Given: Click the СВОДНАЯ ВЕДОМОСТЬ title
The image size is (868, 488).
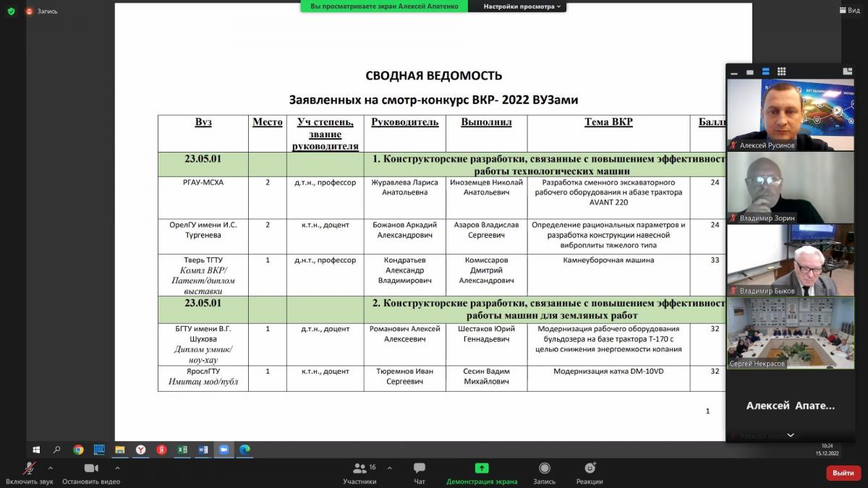Looking at the screenshot, I should 433,76.
